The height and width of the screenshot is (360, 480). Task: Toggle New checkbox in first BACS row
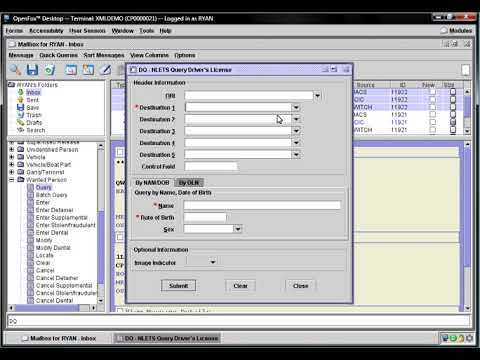pyautogui.click(x=432, y=92)
